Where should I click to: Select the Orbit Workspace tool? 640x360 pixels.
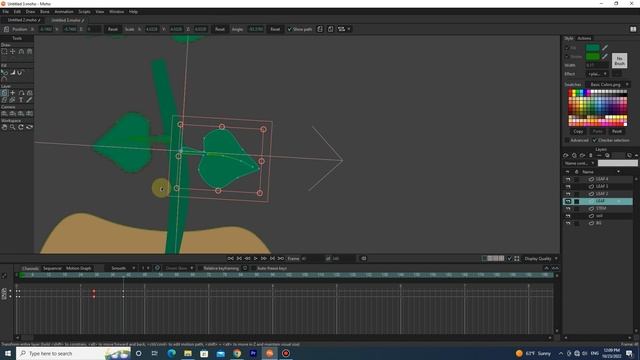coord(29,127)
